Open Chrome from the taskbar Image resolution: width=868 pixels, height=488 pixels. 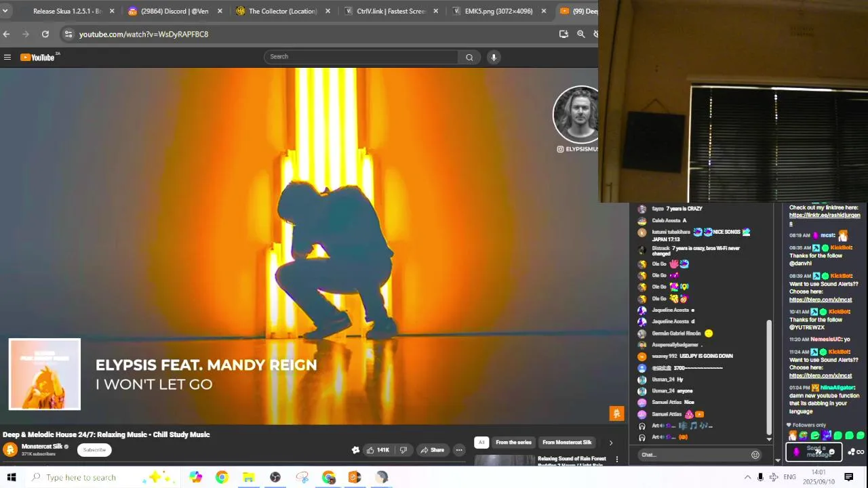(x=222, y=477)
